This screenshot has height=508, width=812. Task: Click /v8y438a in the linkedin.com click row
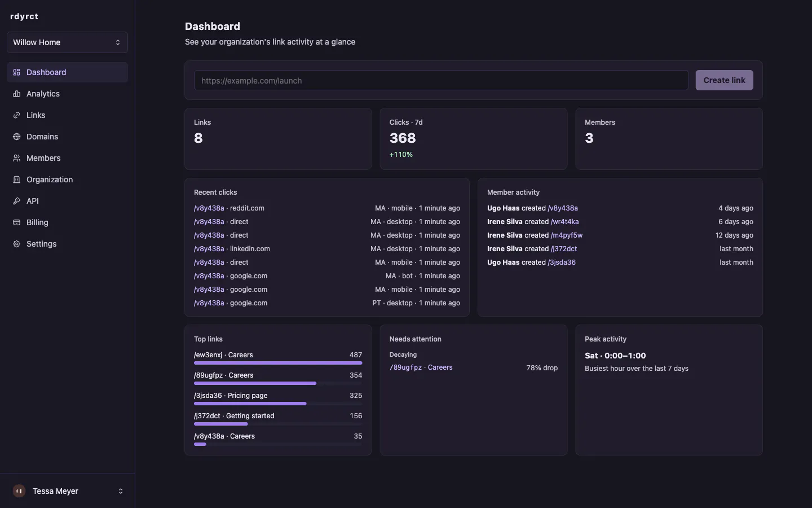pyautogui.click(x=209, y=249)
